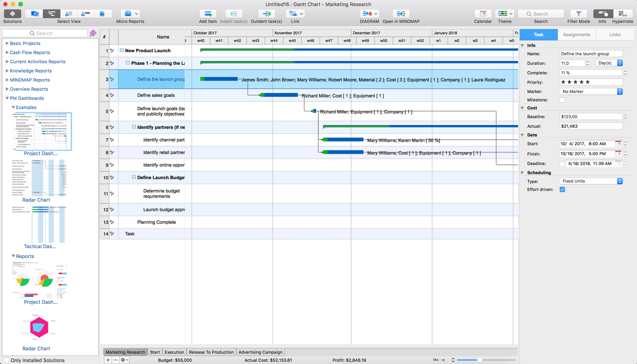Switch to the Assignments tab
Screen dimensions: 637x364
pos(576,35)
